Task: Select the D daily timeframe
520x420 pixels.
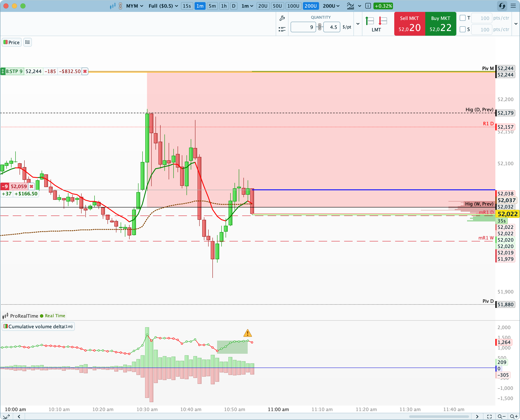Action: [x=233, y=6]
